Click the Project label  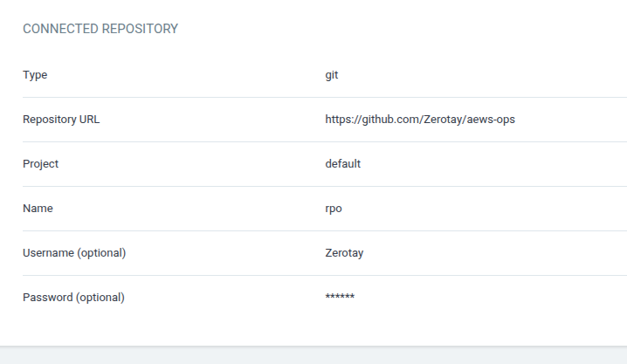point(40,164)
